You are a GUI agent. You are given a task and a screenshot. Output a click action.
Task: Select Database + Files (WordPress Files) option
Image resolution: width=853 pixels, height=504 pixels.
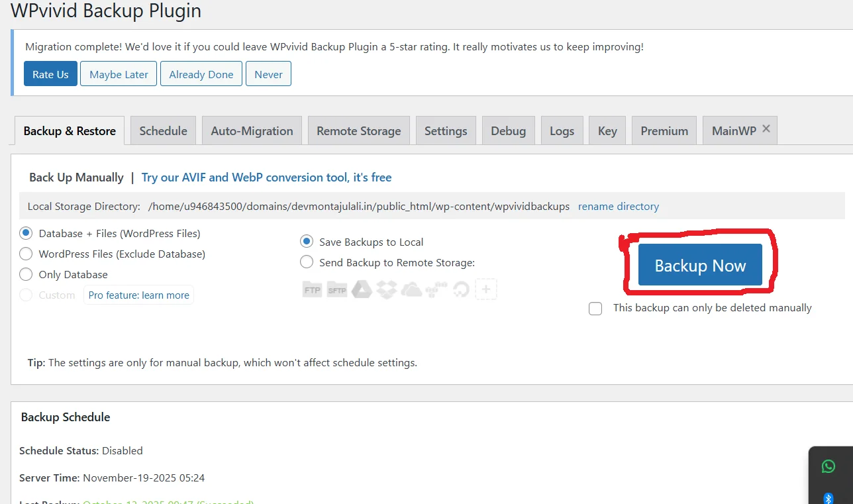[26, 233]
